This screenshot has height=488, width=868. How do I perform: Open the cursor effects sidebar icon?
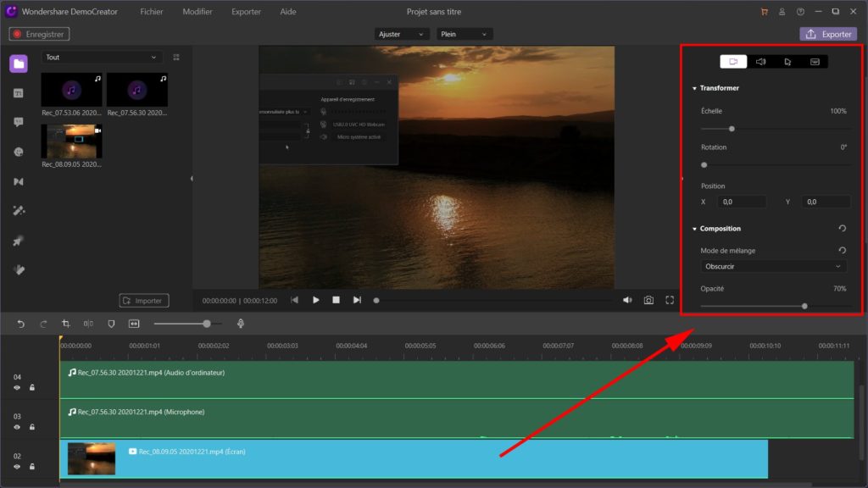pos(19,241)
